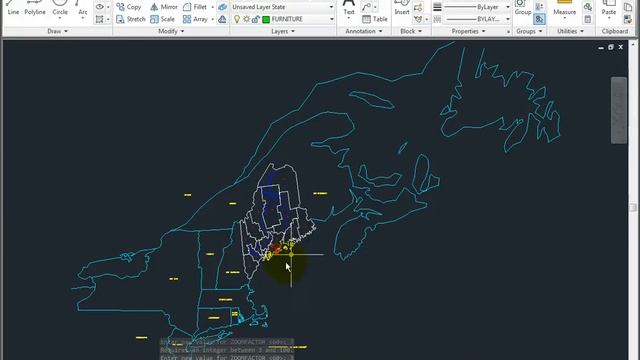Viewport: 640px width, 360px height.
Task: Insert a Table annotation
Action: click(375, 19)
